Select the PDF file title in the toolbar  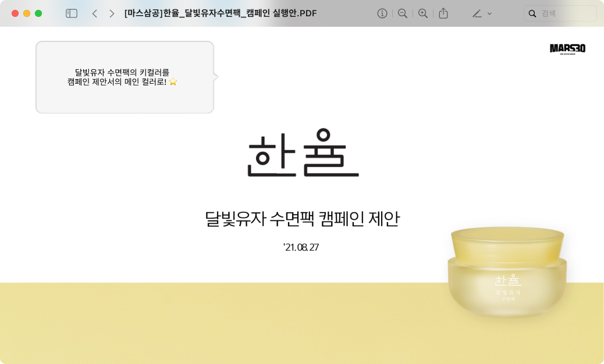pyautogui.click(x=221, y=13)
